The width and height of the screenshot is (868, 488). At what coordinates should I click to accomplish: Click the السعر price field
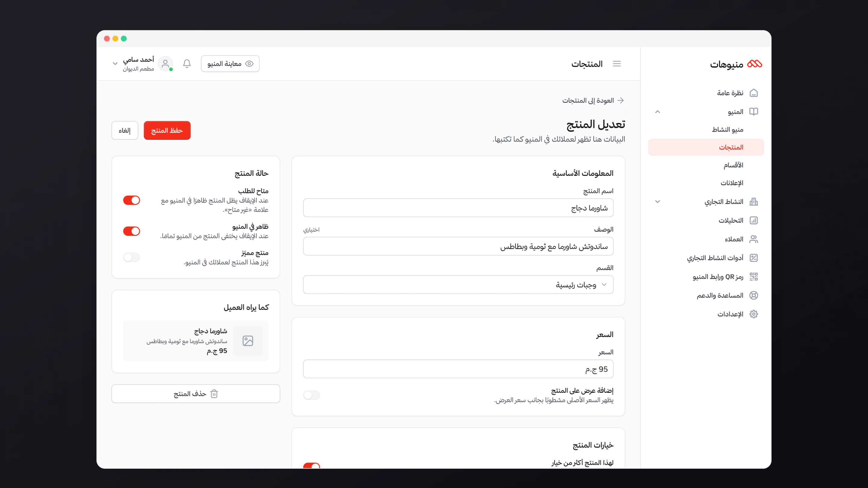(x=458, y=369)
